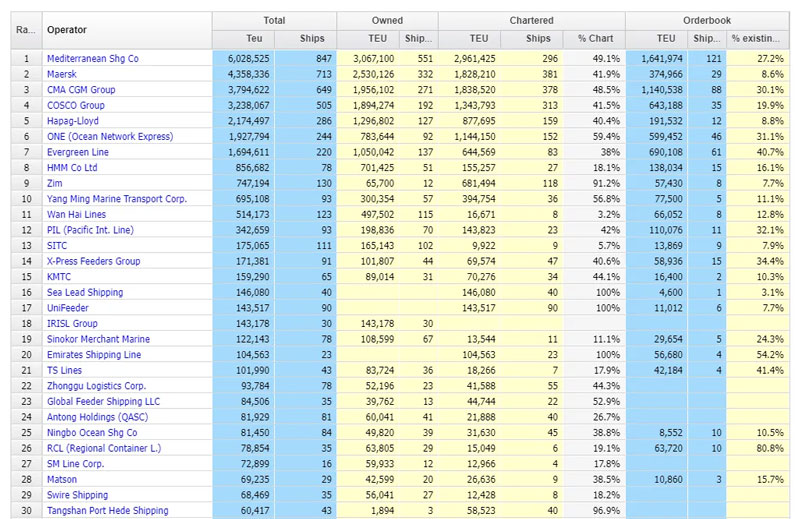The image size is (800, 519).
Task: Select the Zim row's 91.2% chartered cell
Action: [595, 183]
